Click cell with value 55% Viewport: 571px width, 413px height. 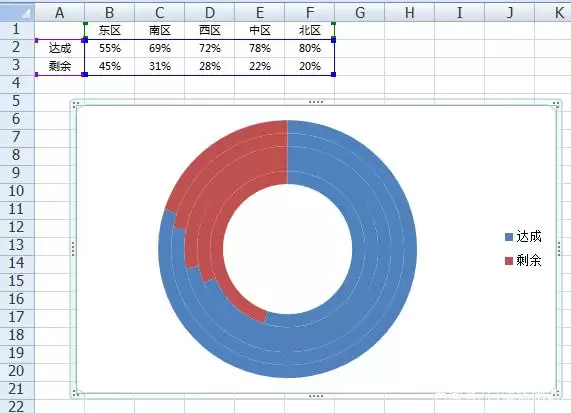[109, 48]
